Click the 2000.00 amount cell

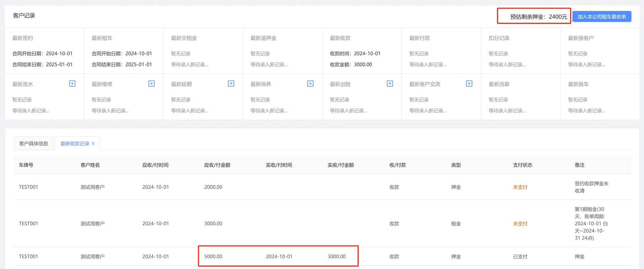click(213, 187)
